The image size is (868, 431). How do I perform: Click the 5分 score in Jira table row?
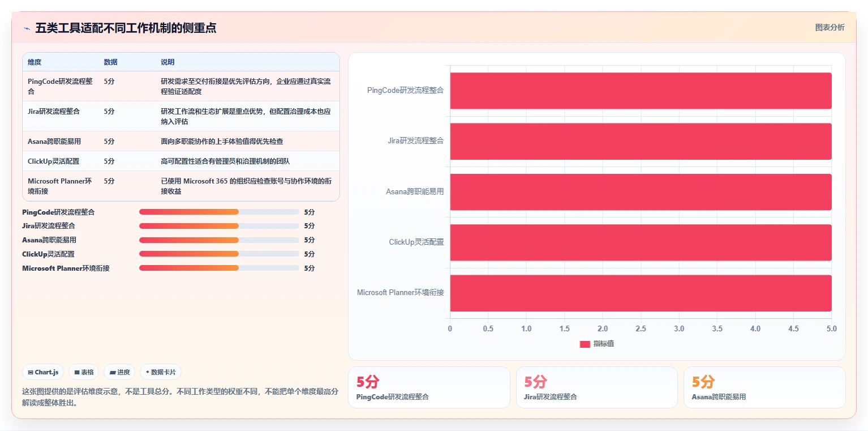pos(109,112)
